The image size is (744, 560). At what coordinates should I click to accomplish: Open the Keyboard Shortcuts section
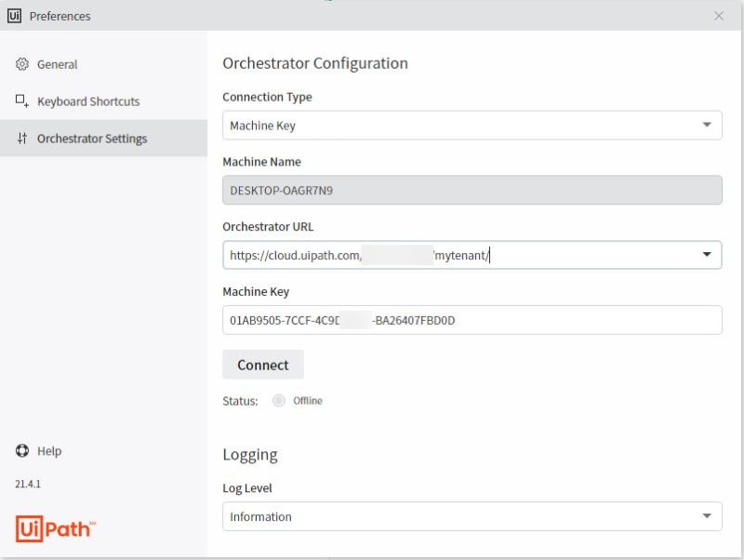[x=88, y=101]
